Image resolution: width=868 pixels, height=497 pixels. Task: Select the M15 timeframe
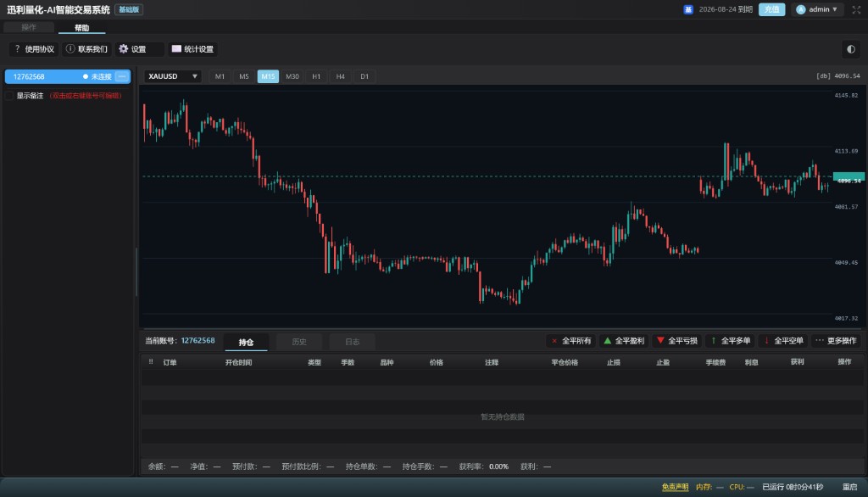268,76
